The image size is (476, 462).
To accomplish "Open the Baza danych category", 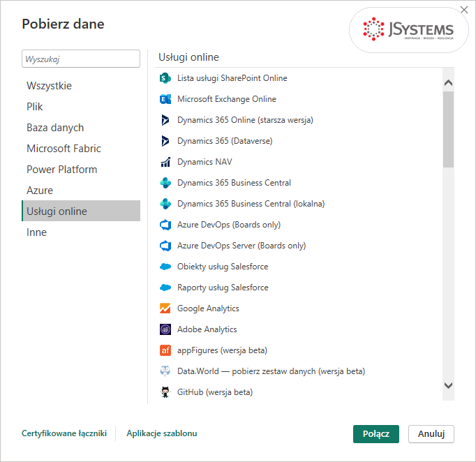I will [x=81, y=128].
